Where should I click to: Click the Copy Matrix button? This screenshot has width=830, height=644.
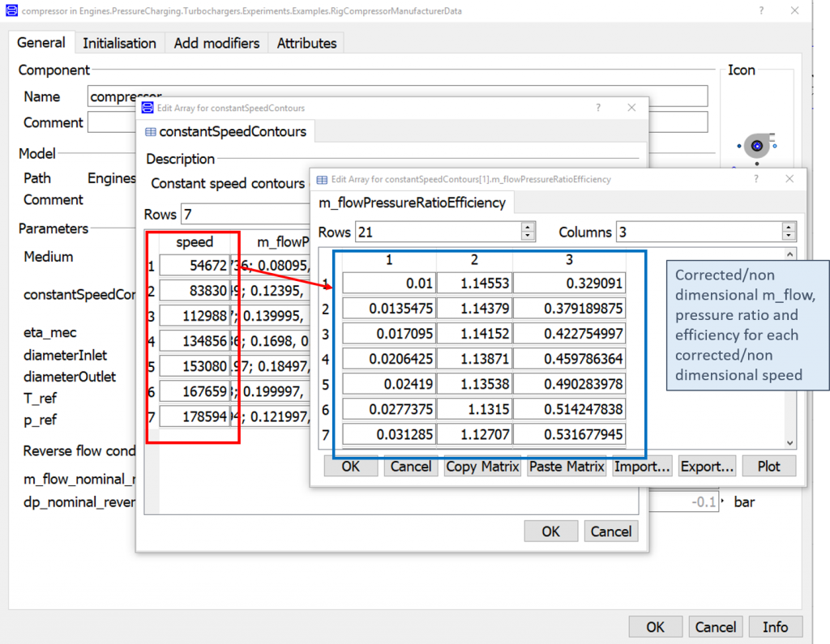click(482, 467)
